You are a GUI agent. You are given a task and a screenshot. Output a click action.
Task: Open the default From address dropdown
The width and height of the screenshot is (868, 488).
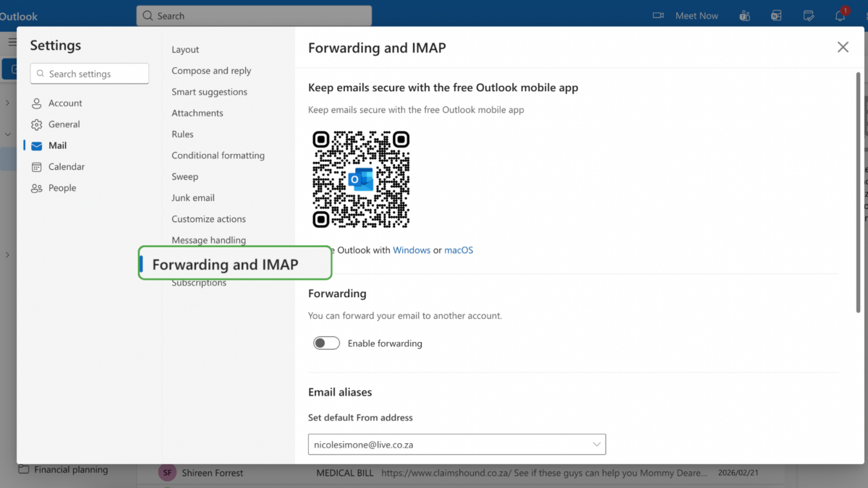point(457,444)
